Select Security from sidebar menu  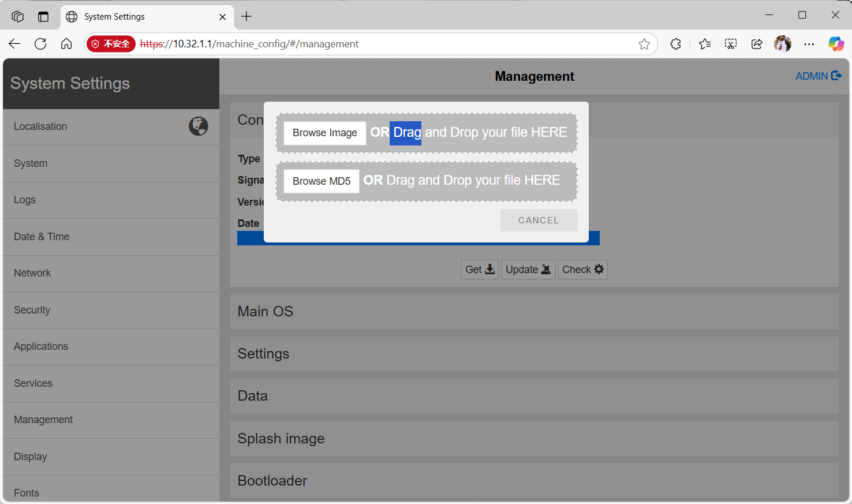32,310
